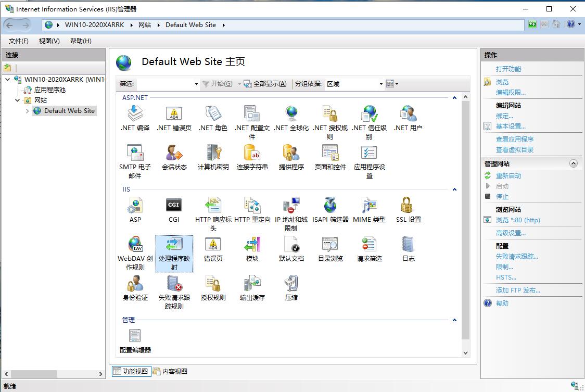Click the 基本设置... action link
This screenshot has width=585, height=392.
click(x=511, y=127)
